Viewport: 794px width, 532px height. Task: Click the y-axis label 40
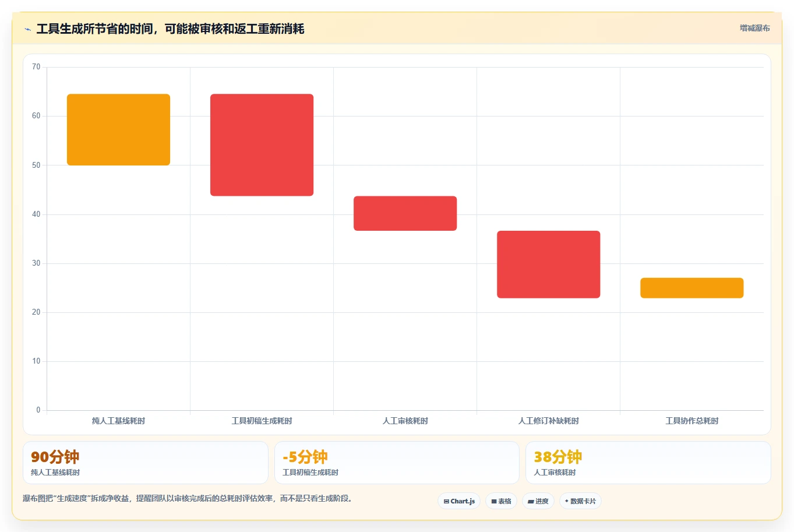(x=36, y=214)
